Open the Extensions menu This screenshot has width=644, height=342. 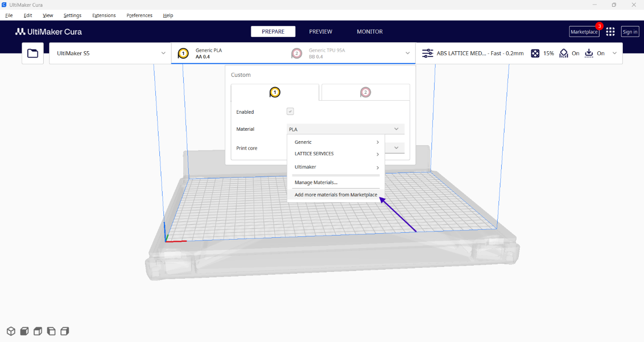[104, 15]
